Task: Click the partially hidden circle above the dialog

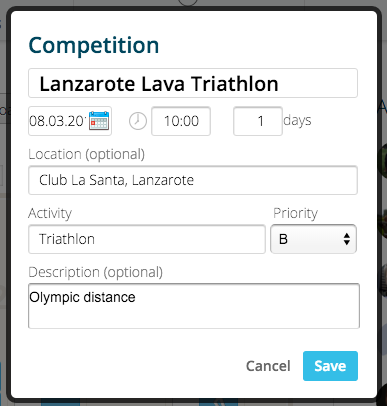Action: [188, 3]
